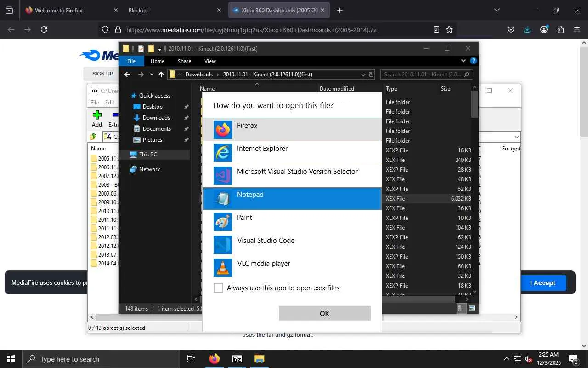588x368 pixels.
Task: Open a new Firefox tab
Action: [339, 10]
